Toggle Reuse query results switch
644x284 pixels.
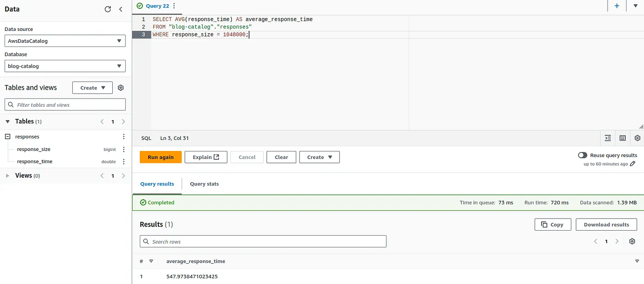click(x=582, y=156)
